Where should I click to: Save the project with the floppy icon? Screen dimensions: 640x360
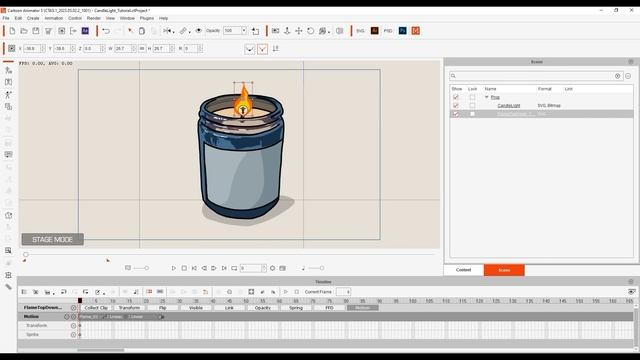point(36,31)
